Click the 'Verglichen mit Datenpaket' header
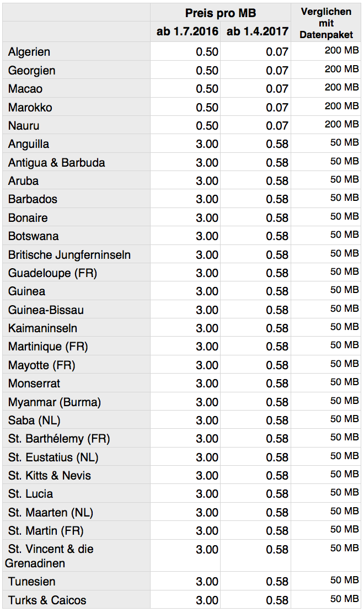The height and width of the screenshot is (612, 364). (326, 23)
